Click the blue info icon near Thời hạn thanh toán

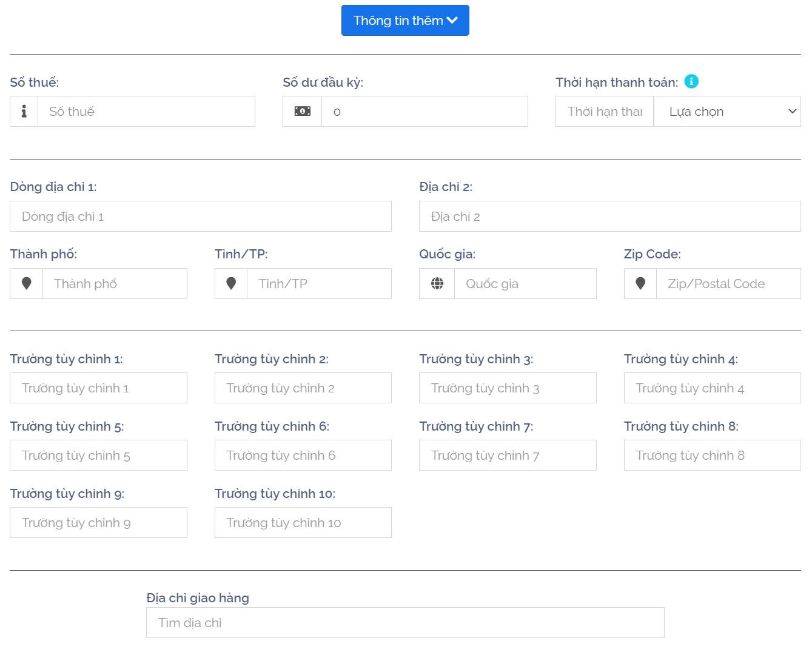(x=691, y=81)
